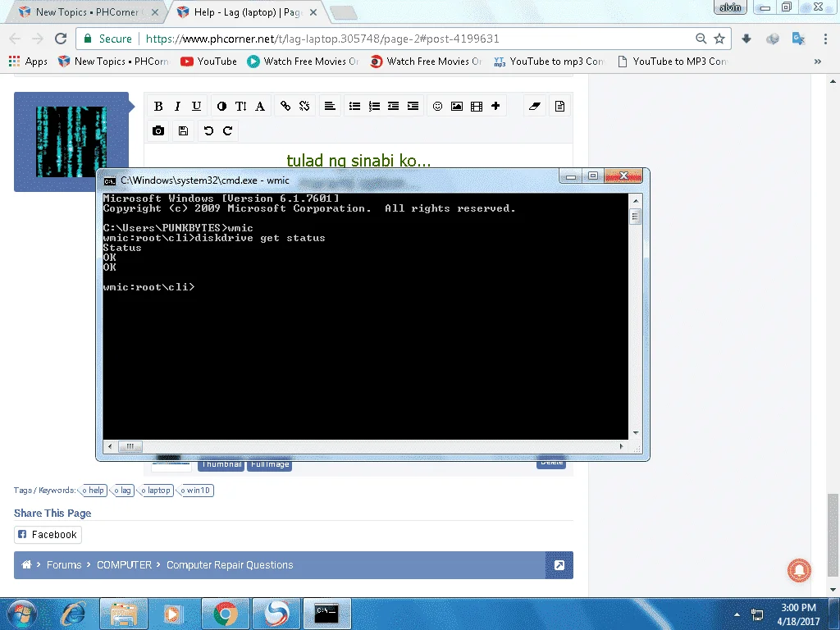Click the indent icon
Image resolution: width=840 pixels, height=630 pixels.
pyautogui.click(x=413, y=106)
